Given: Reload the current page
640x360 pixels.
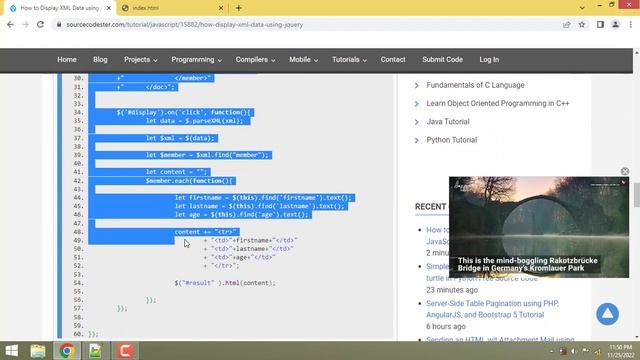Looking at the screenshot, I should tap(40, 24).
